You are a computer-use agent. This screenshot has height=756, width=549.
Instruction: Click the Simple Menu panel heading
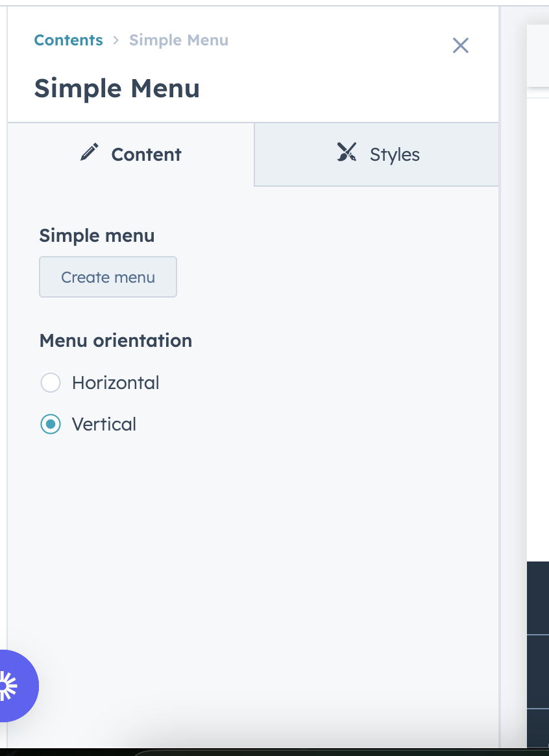click(117, 88)
